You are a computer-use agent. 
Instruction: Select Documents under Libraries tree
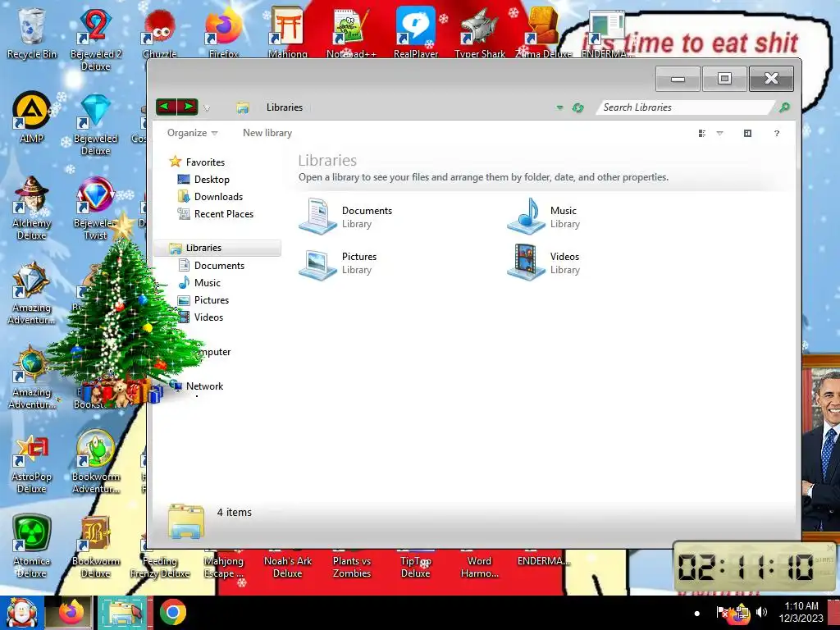click(x=211, y=265)
